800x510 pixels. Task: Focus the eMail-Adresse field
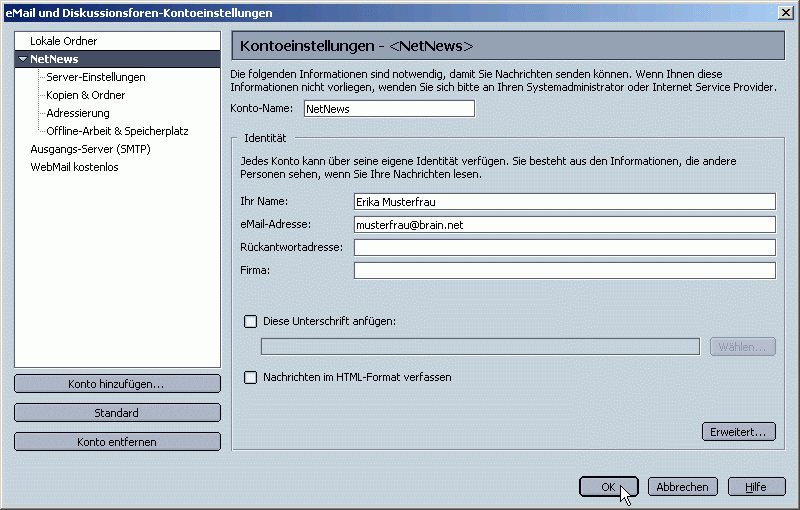[564, 225]
